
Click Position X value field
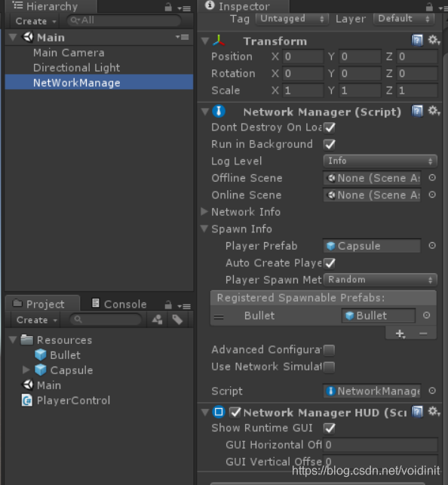click(302, 57)
